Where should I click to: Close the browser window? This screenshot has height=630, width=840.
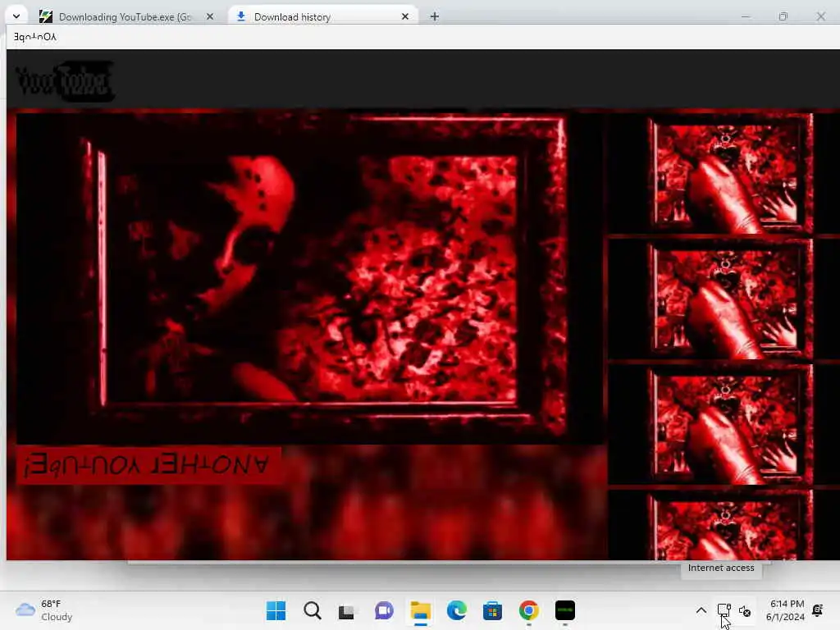[820, 16]
